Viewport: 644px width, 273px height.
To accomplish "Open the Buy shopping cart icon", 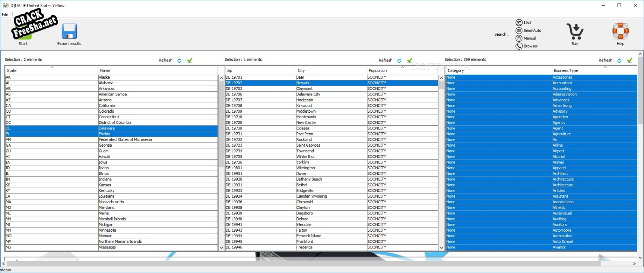I will [x=575, y=32].
